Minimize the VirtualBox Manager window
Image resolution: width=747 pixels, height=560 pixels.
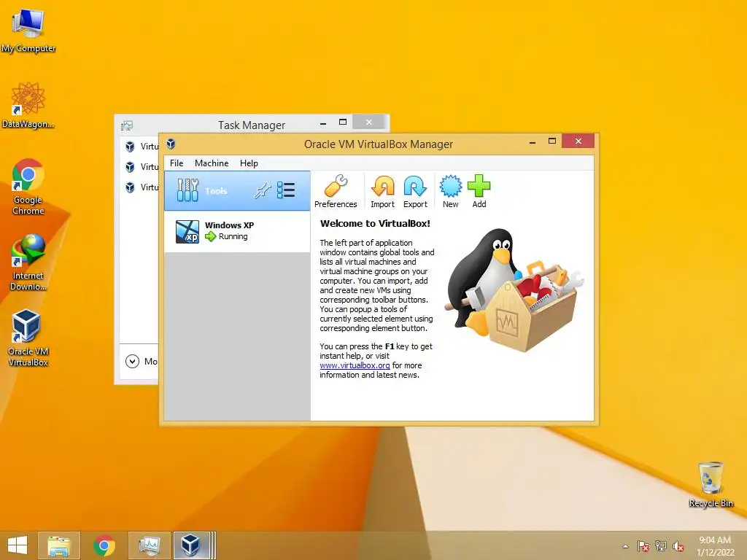[532, 142]
